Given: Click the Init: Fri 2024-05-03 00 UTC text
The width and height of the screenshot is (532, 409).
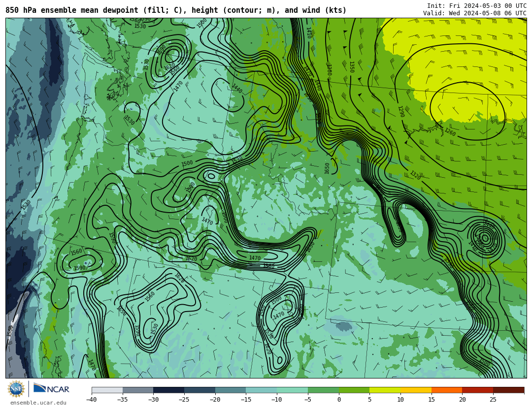Looking at the screenshot, I should tap(477, 6).
